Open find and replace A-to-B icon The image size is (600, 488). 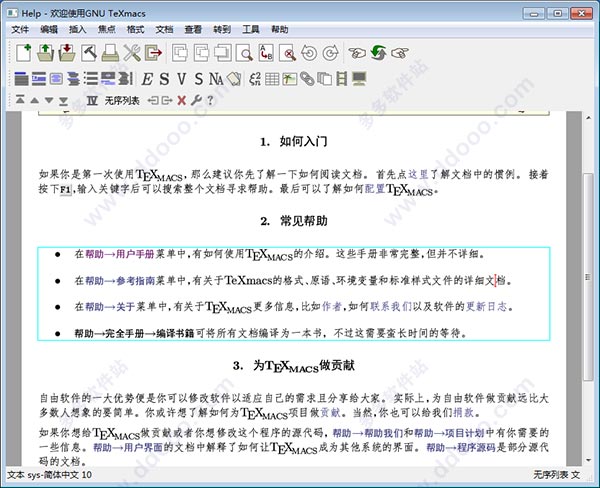[x=266, y=53]
